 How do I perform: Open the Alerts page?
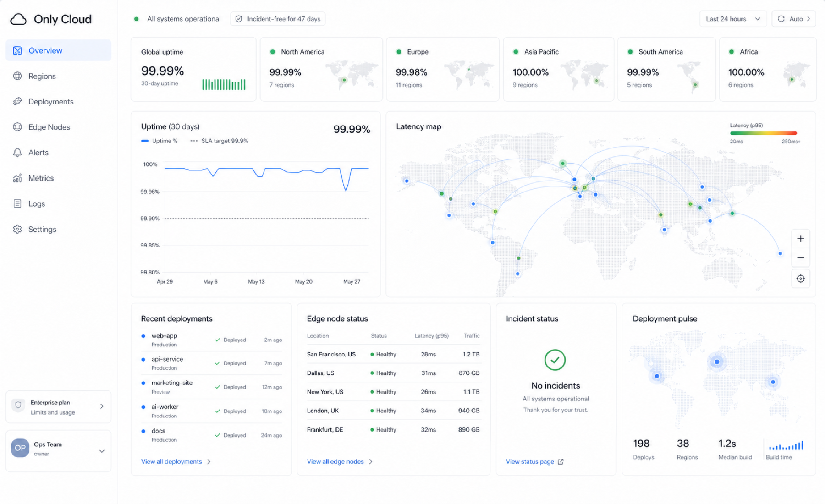pyautogui.click(x=59, y=153)
